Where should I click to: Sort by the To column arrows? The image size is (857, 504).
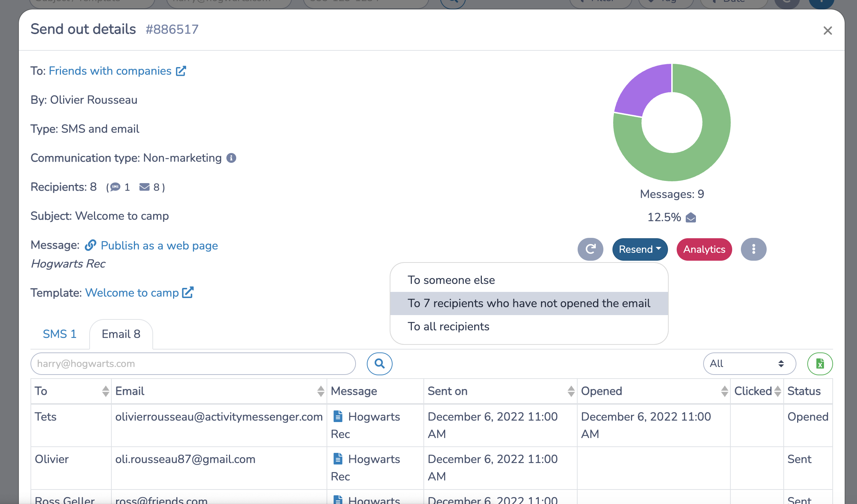click(106, 391)
